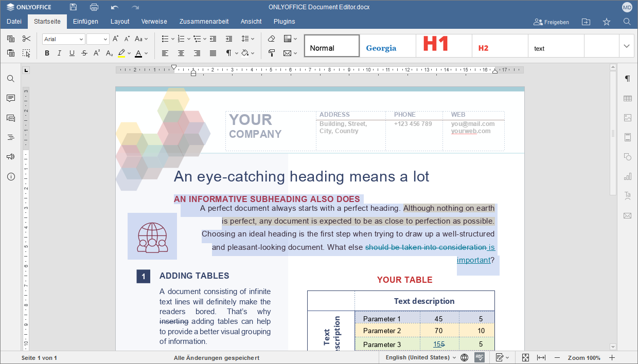Switch to the Einfügen tab
Image resolution: width=638 pixels, height=364 pixels.
[x=85, y=22]
